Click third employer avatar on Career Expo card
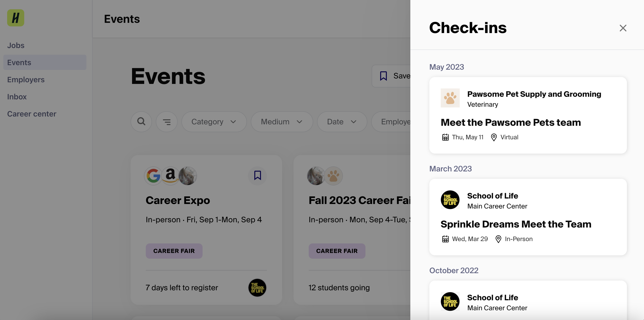The image size is (644, 320). (x=188, y=176)
